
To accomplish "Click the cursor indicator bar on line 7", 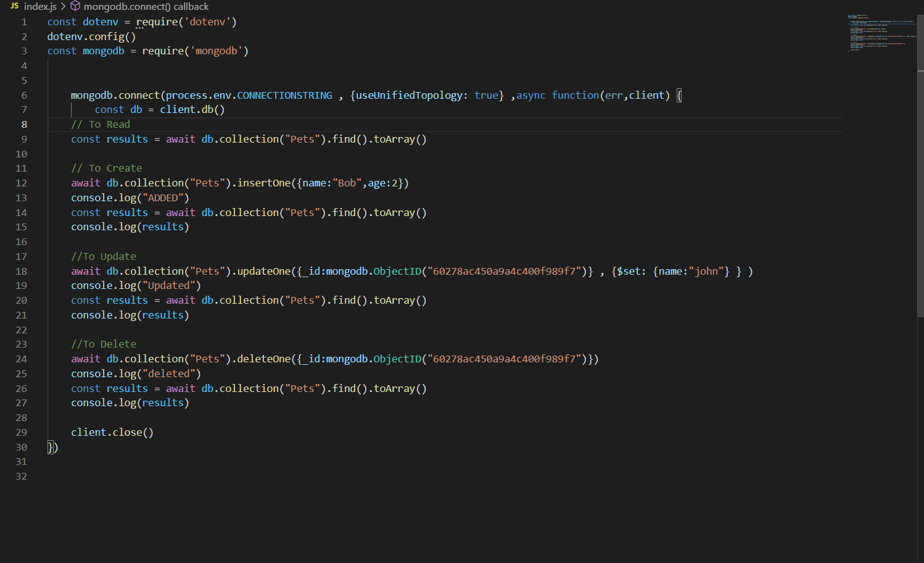I will click(x=72, y=109).
